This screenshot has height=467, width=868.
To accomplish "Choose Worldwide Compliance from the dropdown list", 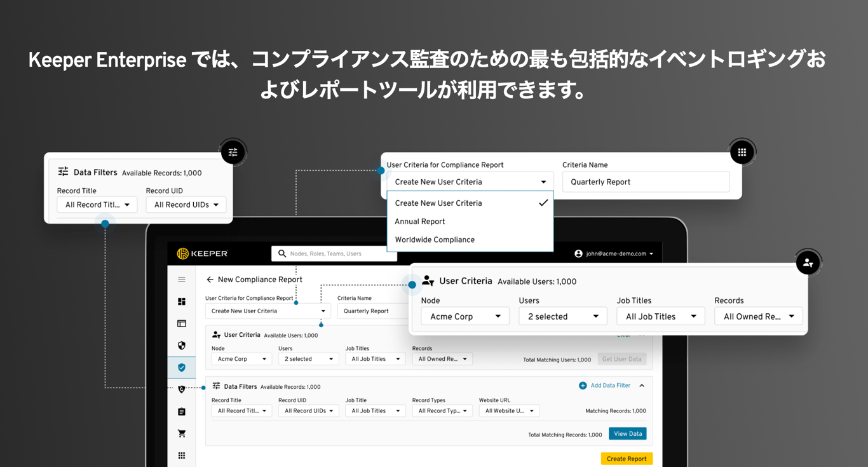I will tap(434, 240).
